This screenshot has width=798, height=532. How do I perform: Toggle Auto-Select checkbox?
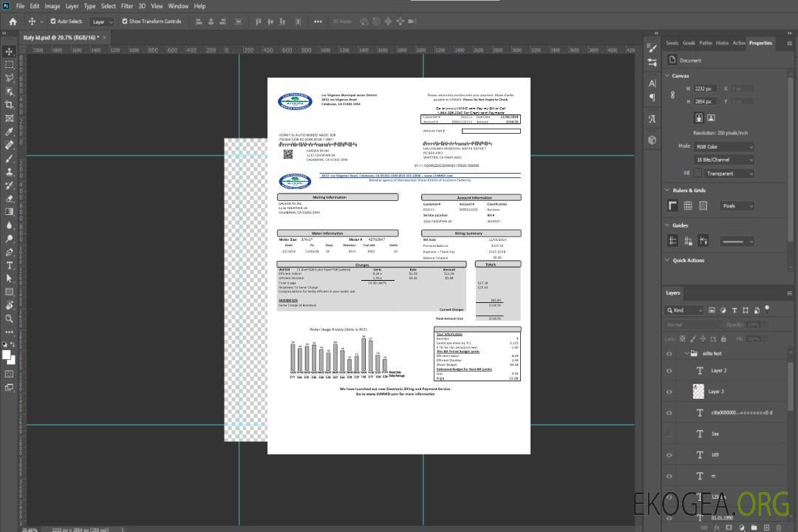pos(53,21)
